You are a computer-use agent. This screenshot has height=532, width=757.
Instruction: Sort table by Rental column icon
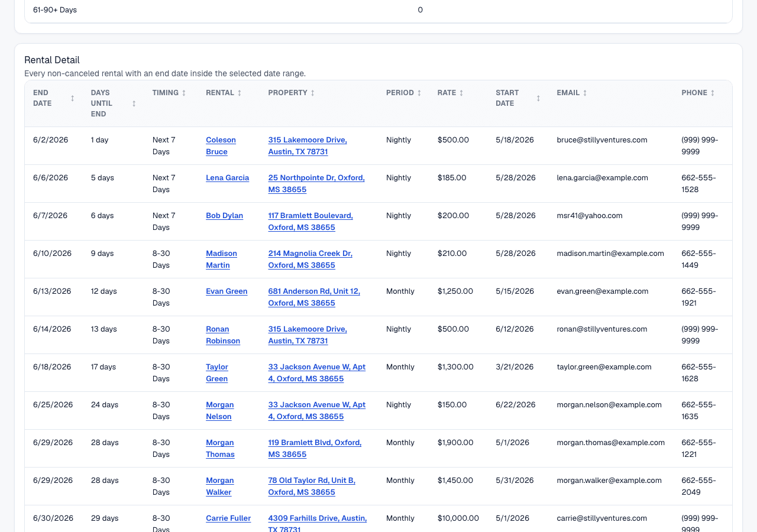coord(240,93)
